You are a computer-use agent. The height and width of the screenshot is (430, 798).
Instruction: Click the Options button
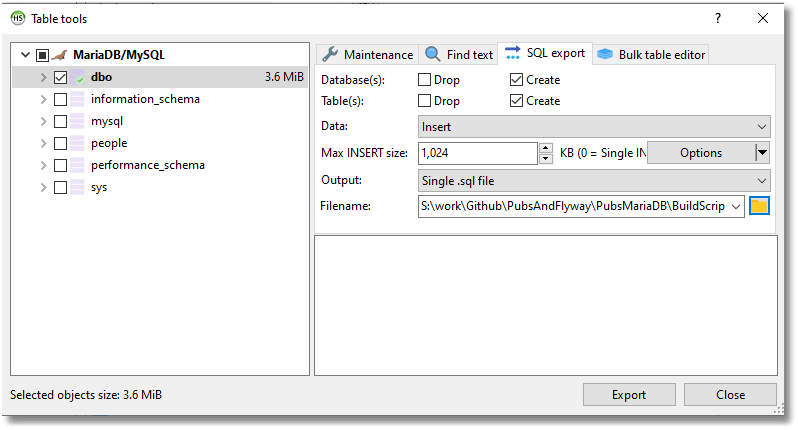point(701,153)
